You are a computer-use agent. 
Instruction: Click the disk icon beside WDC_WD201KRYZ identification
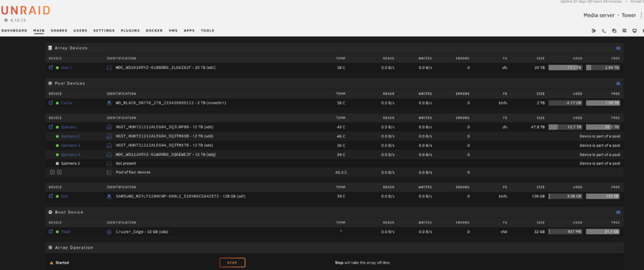click(x=109, y=68)
